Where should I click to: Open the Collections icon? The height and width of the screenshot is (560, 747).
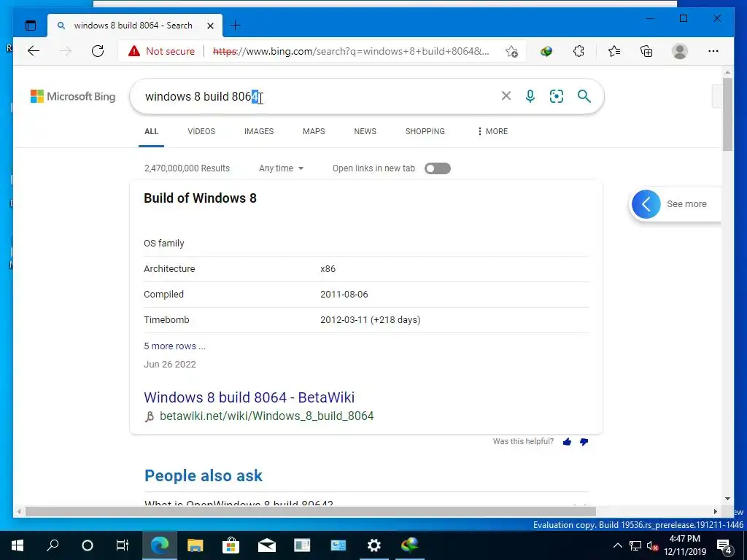click(x=646, y=51)
